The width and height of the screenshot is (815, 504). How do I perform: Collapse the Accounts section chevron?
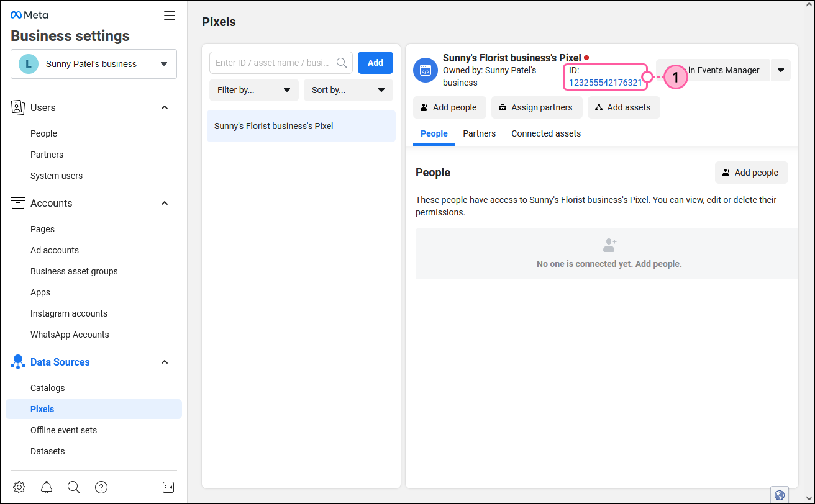click(x=165, y=203)
